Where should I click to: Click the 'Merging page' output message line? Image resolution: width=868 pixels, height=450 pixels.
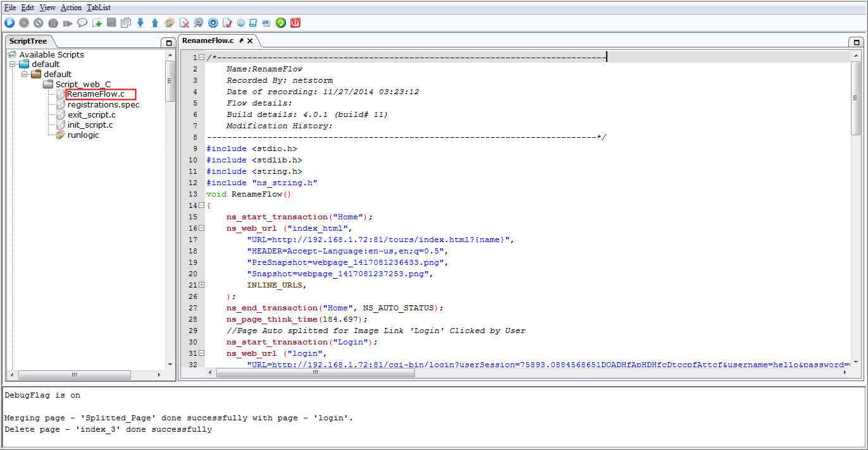179,418
